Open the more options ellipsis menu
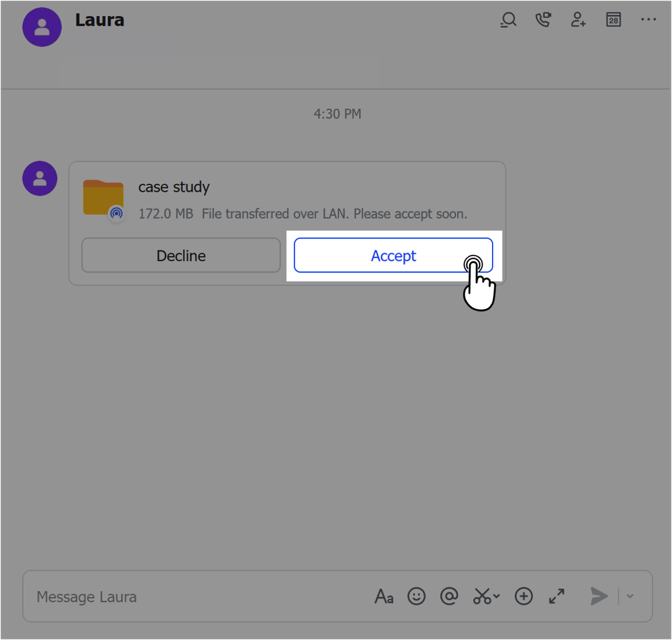The width and height of the screenshot is (672, 640). pos(648,20)
